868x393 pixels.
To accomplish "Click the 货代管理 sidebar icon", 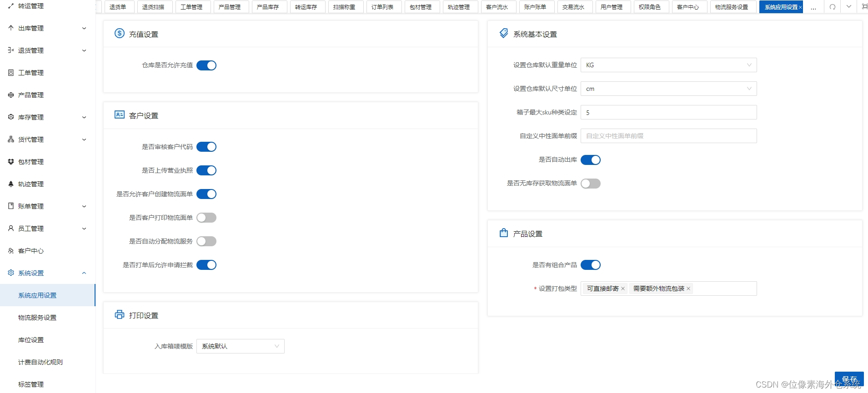I will (x=11, y=139).
